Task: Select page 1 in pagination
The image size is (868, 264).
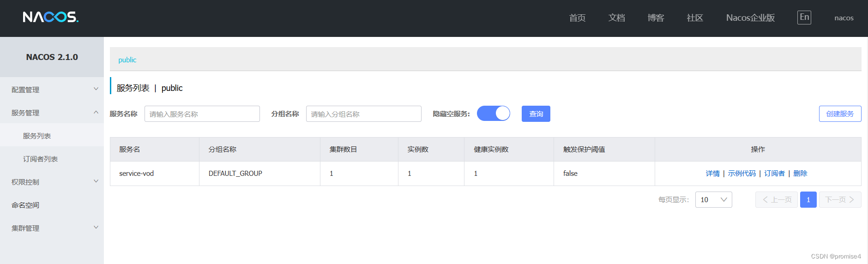Action: [808, 199]
